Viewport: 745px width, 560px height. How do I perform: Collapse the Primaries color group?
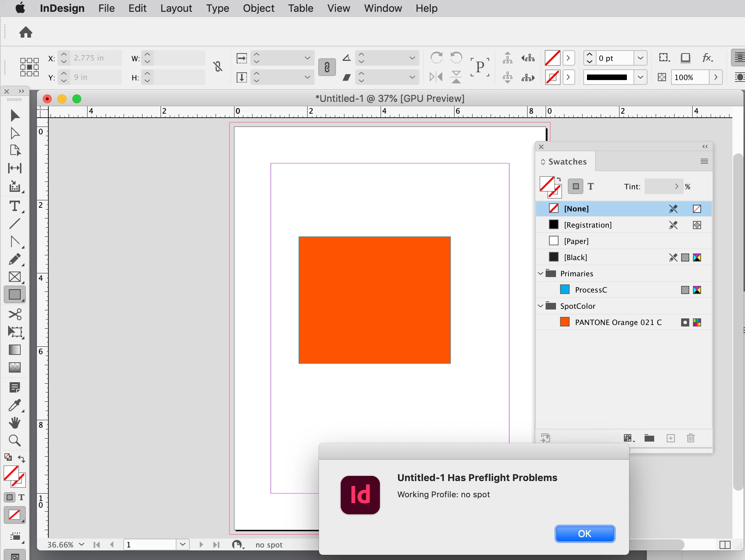pyautogui.click(x=540, y=273)
